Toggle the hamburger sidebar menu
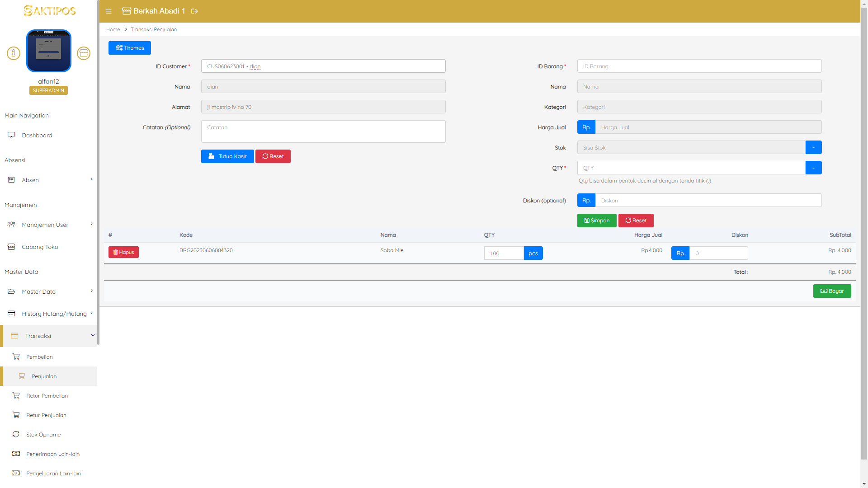 (108, 11)
